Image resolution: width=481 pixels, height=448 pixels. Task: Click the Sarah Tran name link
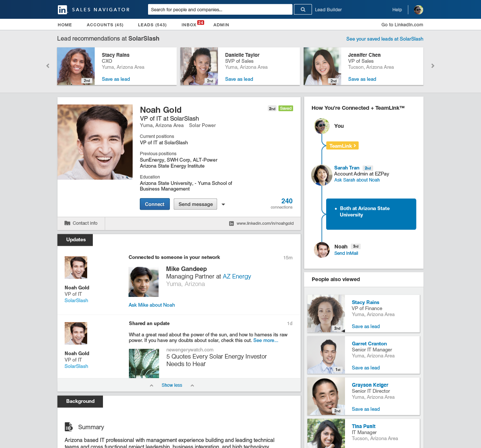pos(347,168)
